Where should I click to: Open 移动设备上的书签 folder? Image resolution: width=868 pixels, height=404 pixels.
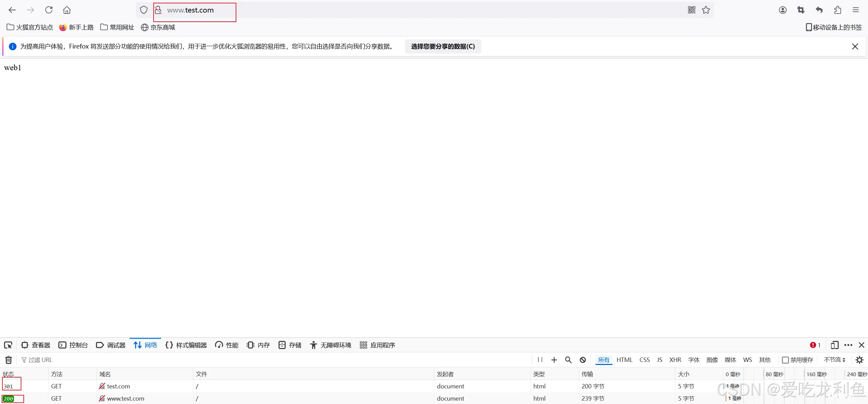click(x=834, y=27)
